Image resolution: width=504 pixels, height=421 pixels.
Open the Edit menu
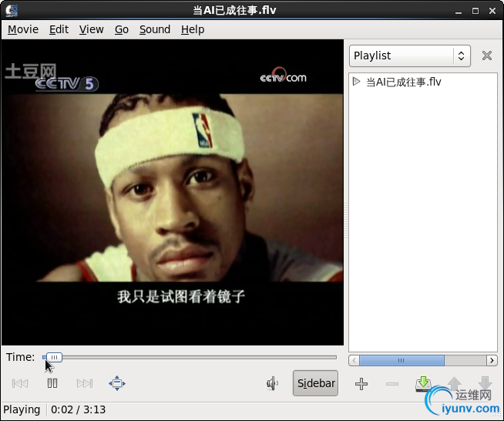[59, 29]
